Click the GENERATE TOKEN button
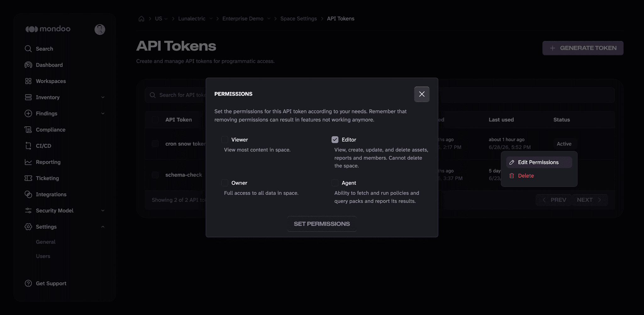Image resolution: width=644 pixels, height=315 pixels. [583, 48]
